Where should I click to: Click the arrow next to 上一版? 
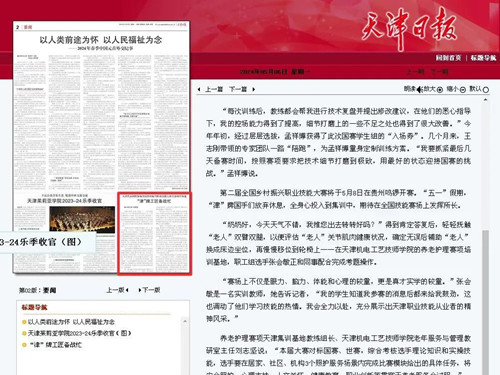[x=127, y=290]
